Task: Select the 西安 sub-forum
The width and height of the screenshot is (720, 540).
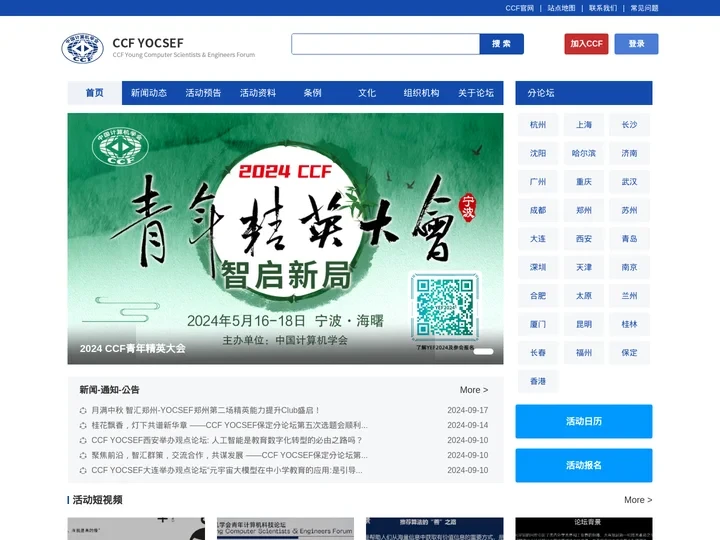Action: tap(584, 239)
